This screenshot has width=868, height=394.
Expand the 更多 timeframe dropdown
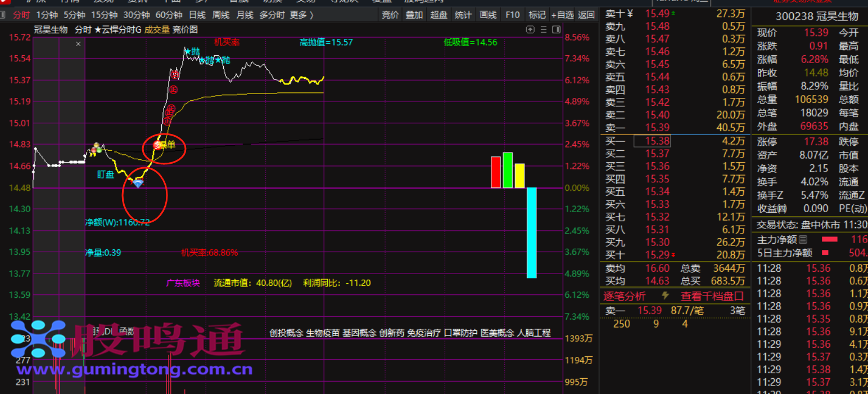click(x=302, y=15)
